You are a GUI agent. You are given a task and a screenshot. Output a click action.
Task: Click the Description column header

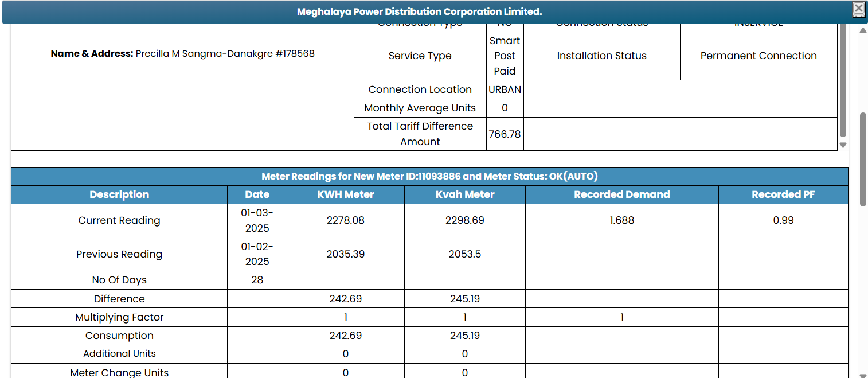coord(119,194)
